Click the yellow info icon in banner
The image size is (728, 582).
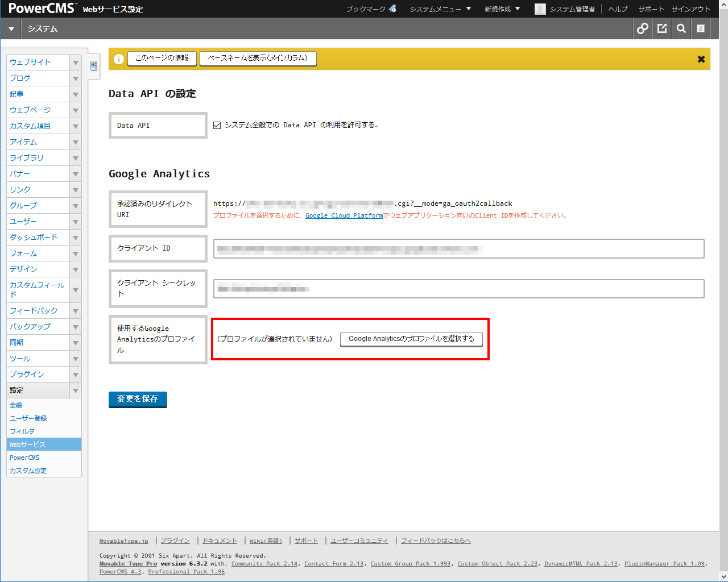point(118,59)
